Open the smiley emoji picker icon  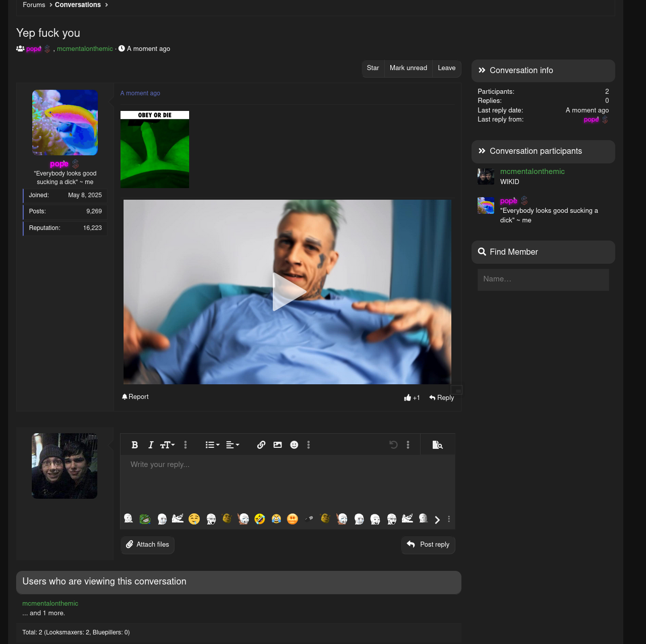(294, 445)
